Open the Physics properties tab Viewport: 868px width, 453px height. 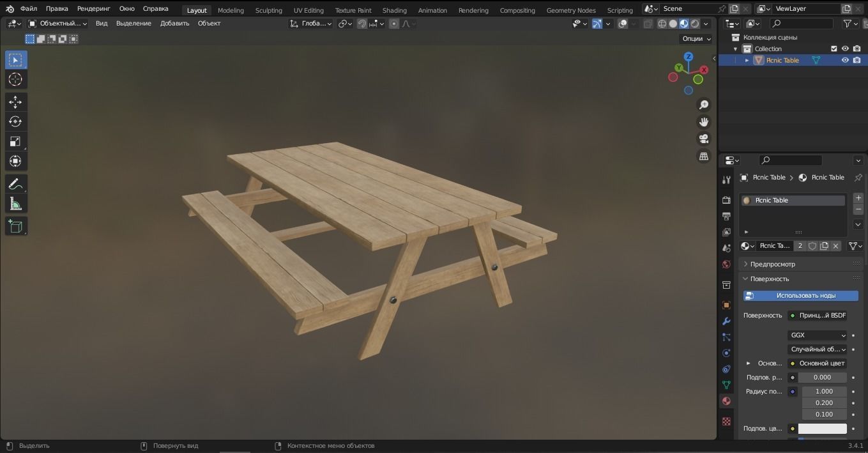tap(726, 353)
